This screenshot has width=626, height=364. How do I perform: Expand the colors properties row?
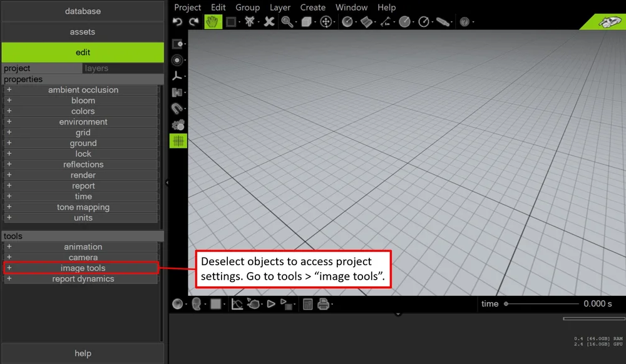click(80, 111)
